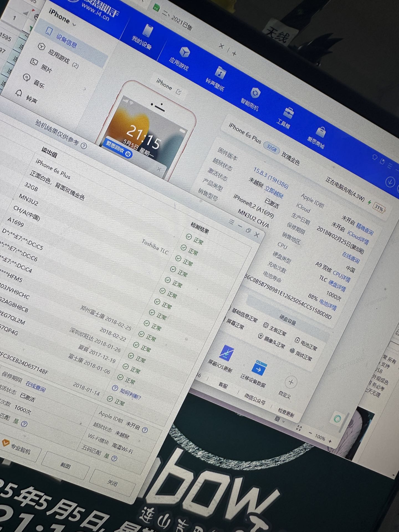Click the download manager arrow icon
The height and width of the screenshot is (532, 399).
click(390, 182)
